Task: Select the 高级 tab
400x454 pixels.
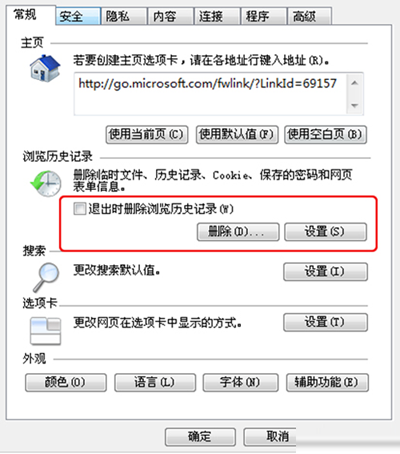Action: [x=309, y=16]
